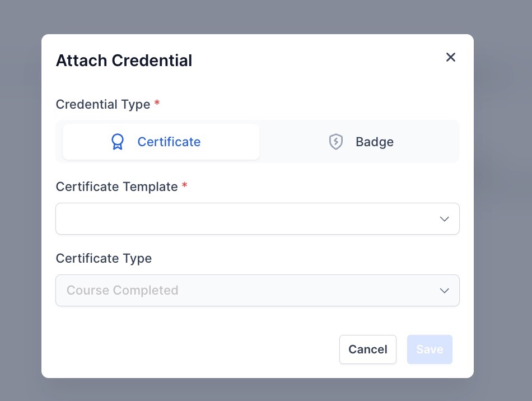Close the Attach Credential dialog with X

451,57
